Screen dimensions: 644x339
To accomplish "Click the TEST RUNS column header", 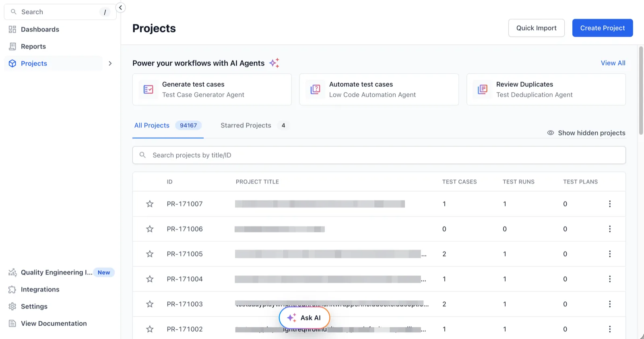I will coord(518,182).
